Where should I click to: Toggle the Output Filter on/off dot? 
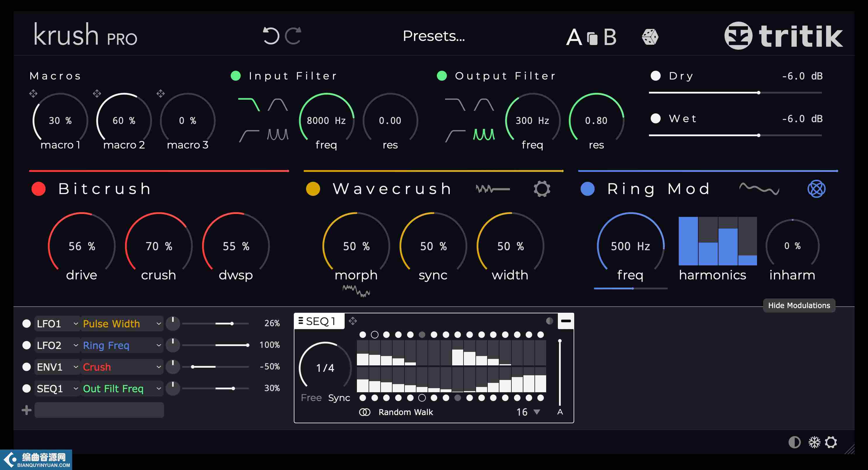coord(442,76)
